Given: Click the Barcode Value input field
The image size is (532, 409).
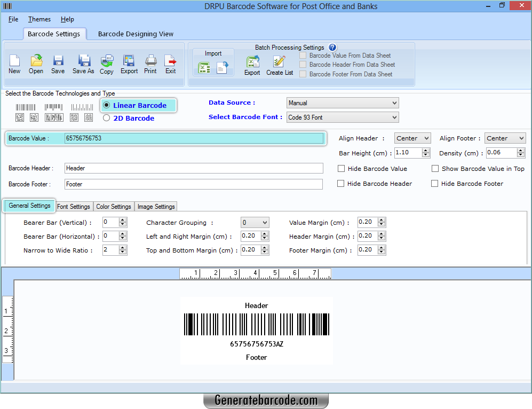Looking at the screenshot, I should (x=194, y=138).
